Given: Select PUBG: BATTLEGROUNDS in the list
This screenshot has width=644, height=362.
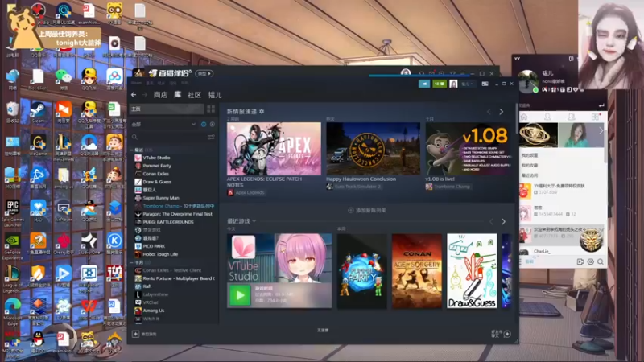Looking at the screenshot, I should click(168, 222).
